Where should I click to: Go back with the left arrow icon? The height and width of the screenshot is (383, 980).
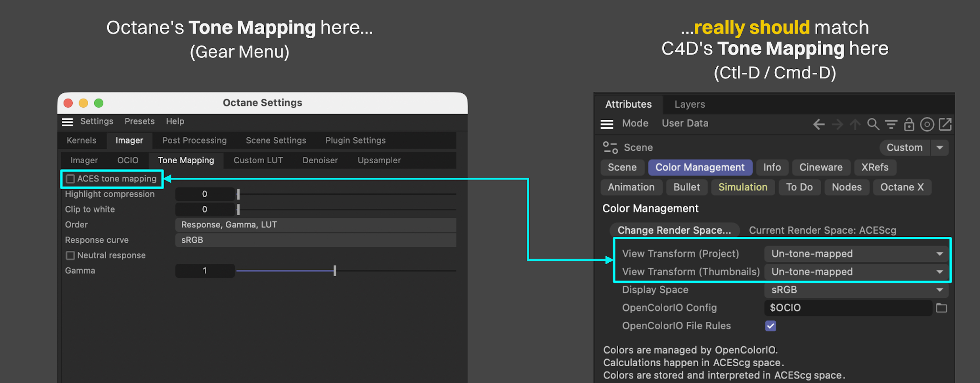click(x=819, y=124)
